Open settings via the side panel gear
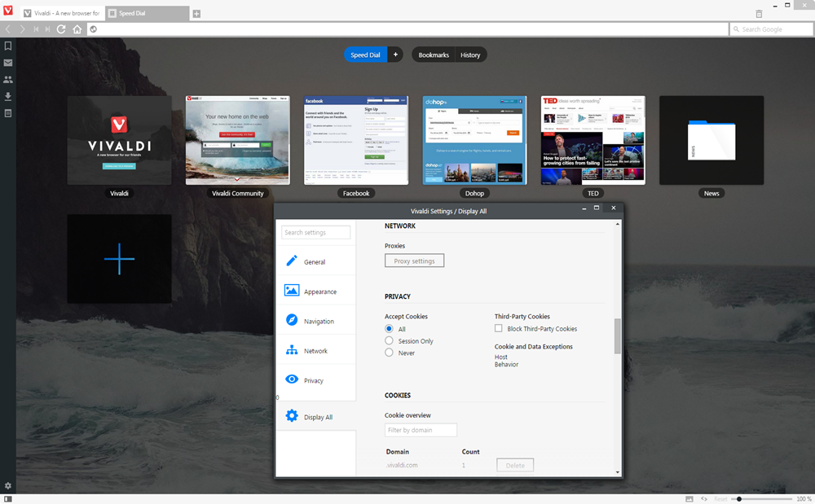 coord(8,486)
